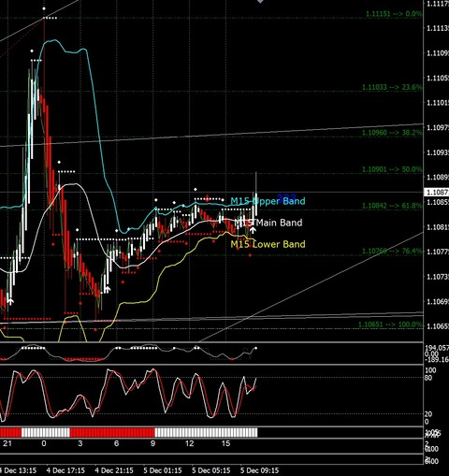449x476 pixels.
Task: Click the 5 Dec 09:15 time label
Action: [259, 470]
